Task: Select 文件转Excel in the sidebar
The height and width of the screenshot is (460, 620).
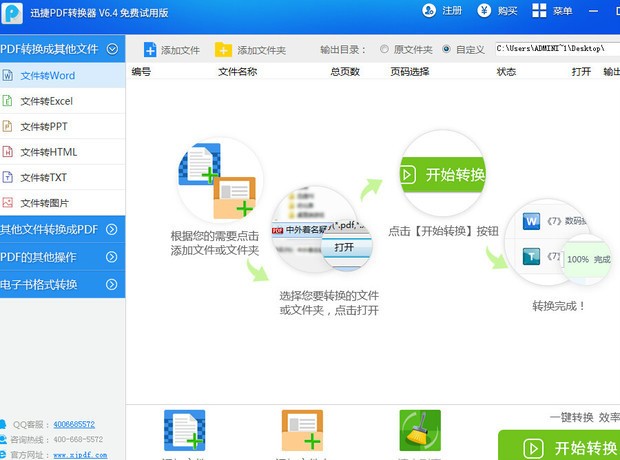Action: click(47, 101)
